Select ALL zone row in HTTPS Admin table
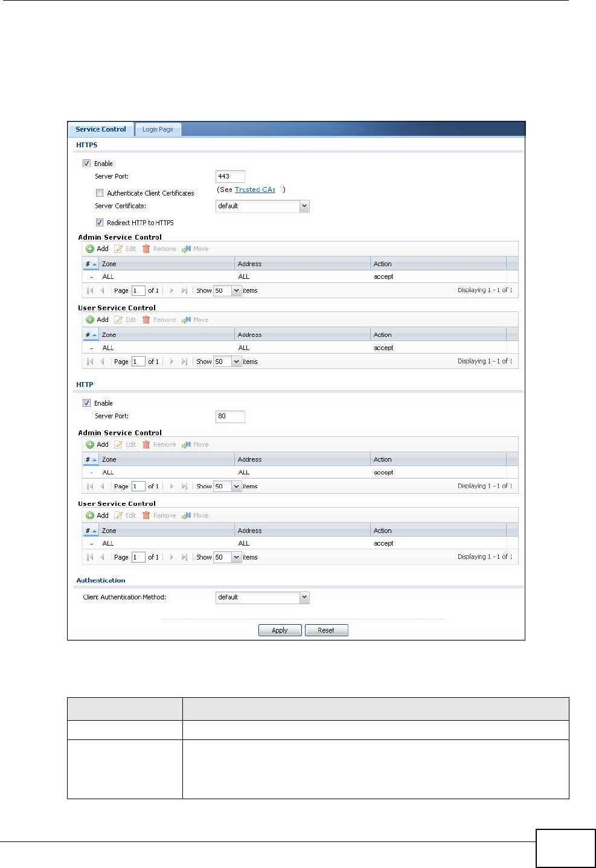596x868 pixels. coord(300,276)
